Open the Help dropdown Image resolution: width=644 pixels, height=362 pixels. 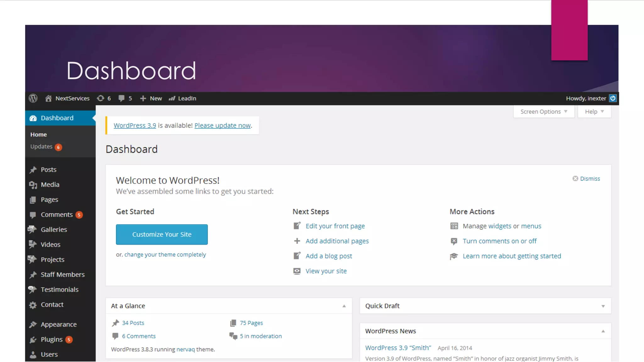point(594,112)
